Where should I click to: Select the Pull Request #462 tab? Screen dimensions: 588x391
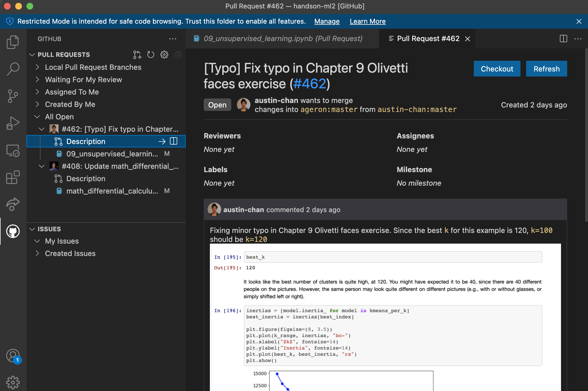tap(428, 39)
